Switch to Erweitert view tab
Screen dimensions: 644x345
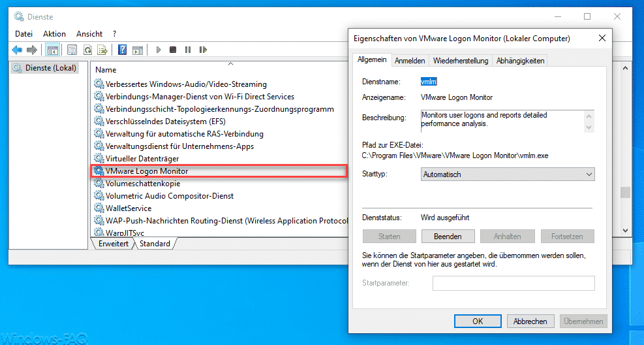114,244
